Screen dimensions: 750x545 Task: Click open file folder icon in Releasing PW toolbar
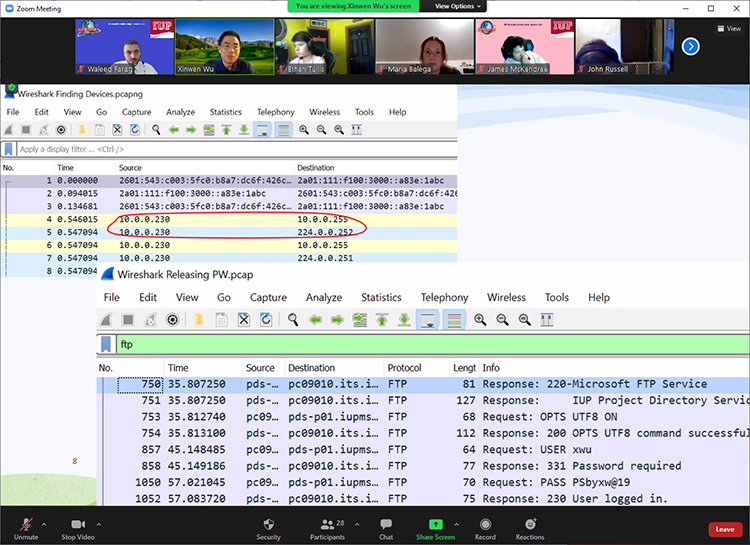point(199,320)
